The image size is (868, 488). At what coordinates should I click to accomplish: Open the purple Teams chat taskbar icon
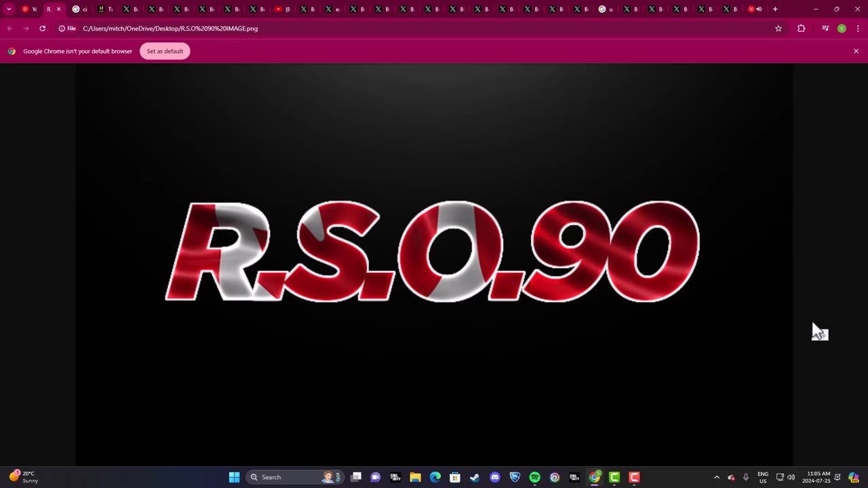[376, 477]
